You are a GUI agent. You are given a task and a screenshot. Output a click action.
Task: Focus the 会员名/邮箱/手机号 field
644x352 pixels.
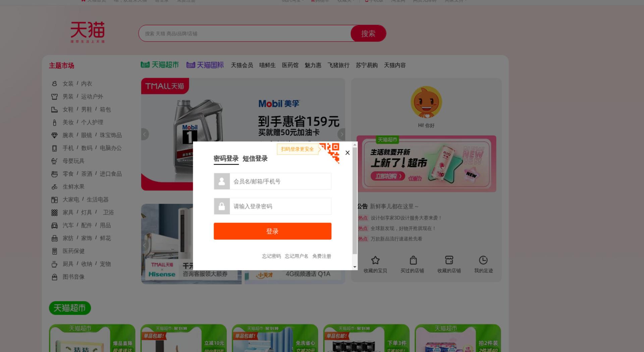point(272,181)
